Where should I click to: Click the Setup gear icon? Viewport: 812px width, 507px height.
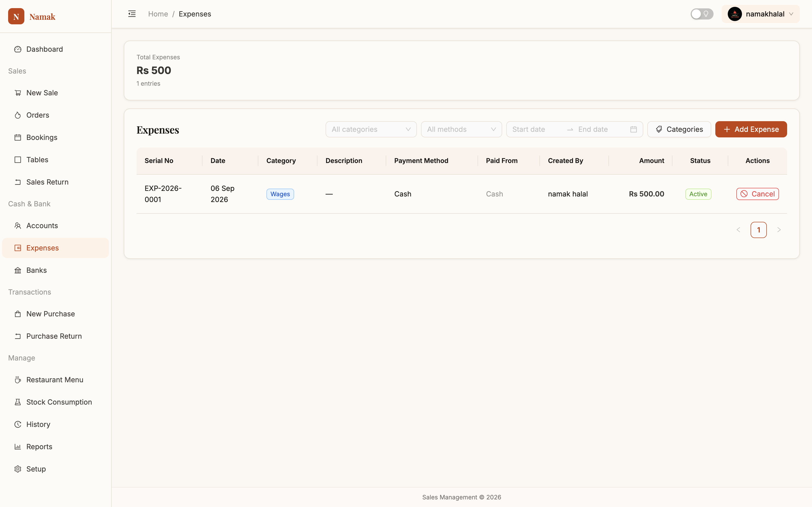point(18,469)
